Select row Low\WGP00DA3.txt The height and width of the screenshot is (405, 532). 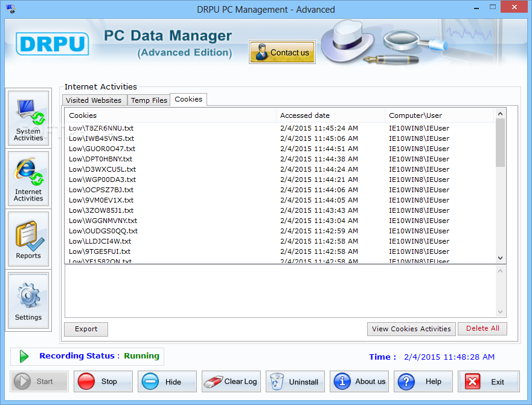(x=280, y=180)
